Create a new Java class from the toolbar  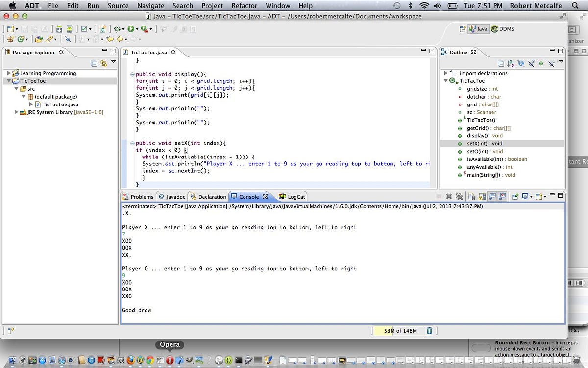pyautogui.click(x=21, y=39)
